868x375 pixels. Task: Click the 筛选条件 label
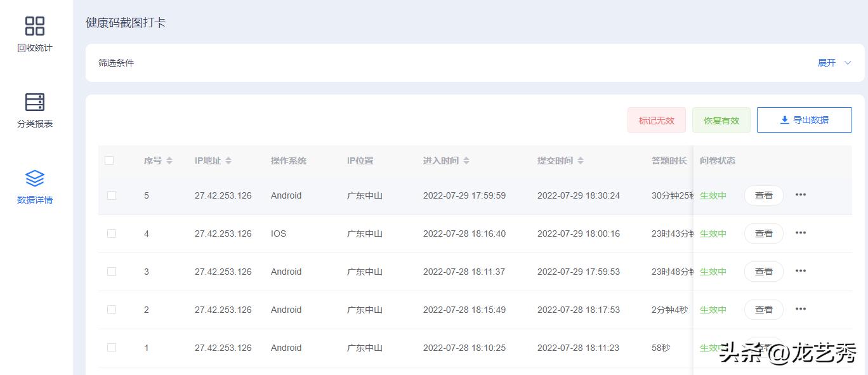click(x=116, y=63)
